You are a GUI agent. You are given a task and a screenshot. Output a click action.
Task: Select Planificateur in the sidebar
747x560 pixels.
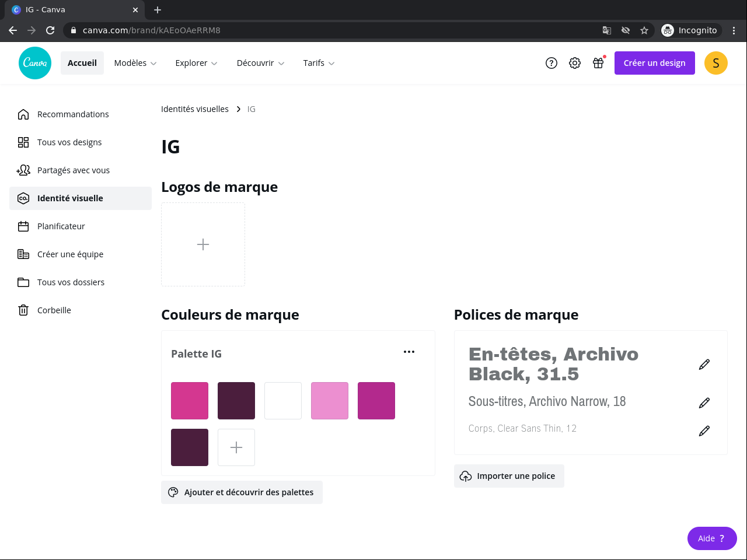coord(61,226)
